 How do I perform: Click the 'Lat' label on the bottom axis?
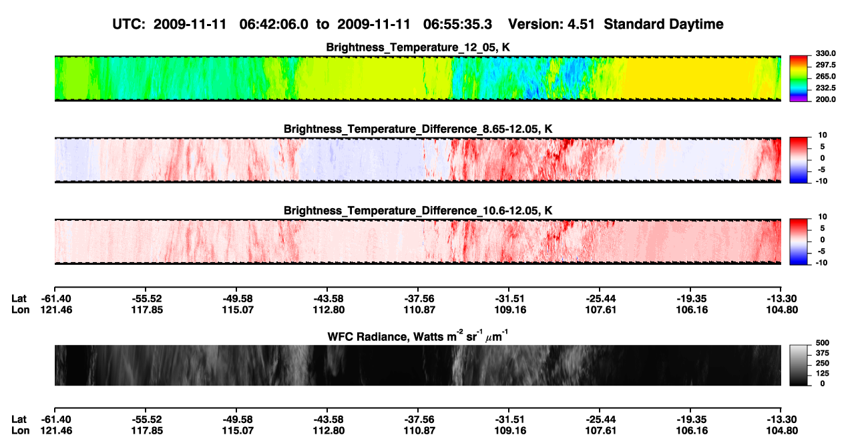tap(19, 419)
